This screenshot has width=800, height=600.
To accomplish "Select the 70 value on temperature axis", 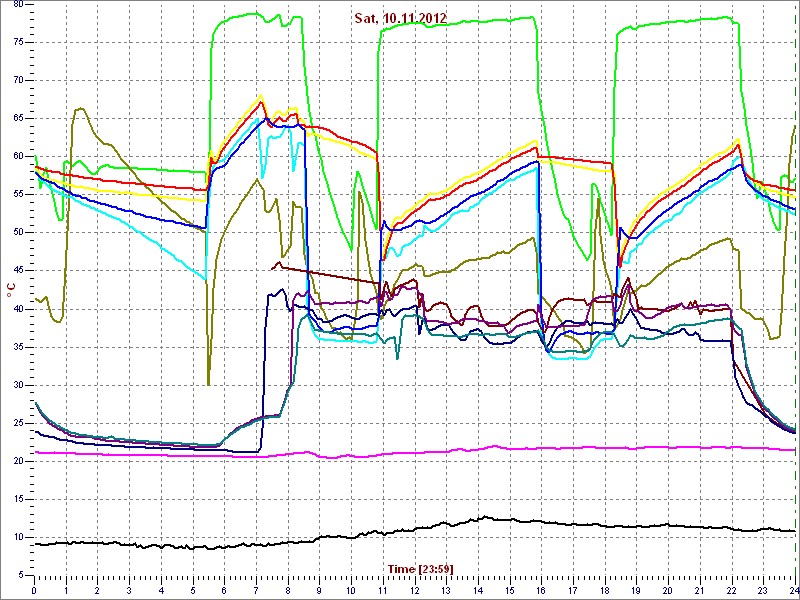I will click(x=18, y=81).
